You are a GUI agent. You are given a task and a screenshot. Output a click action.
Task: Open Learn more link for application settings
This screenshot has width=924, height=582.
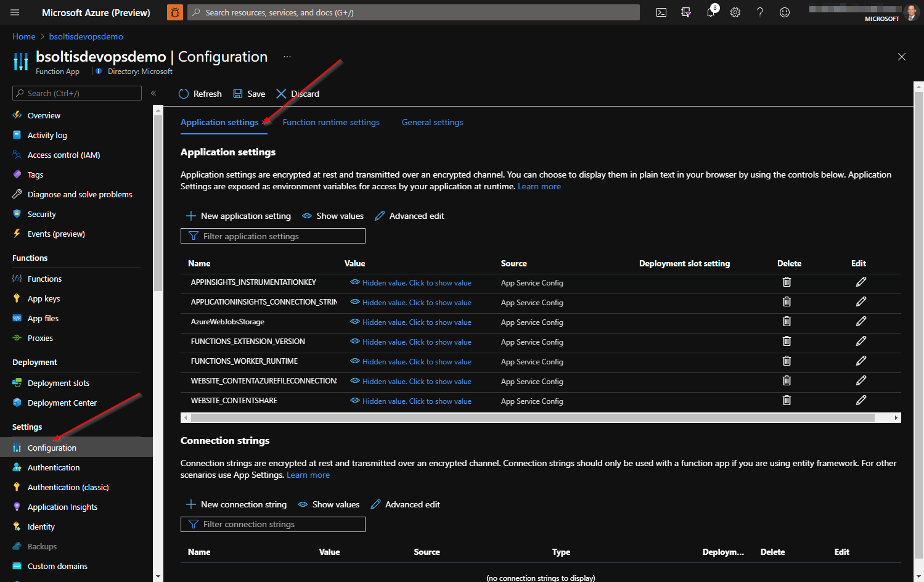(x=539, y=186)
